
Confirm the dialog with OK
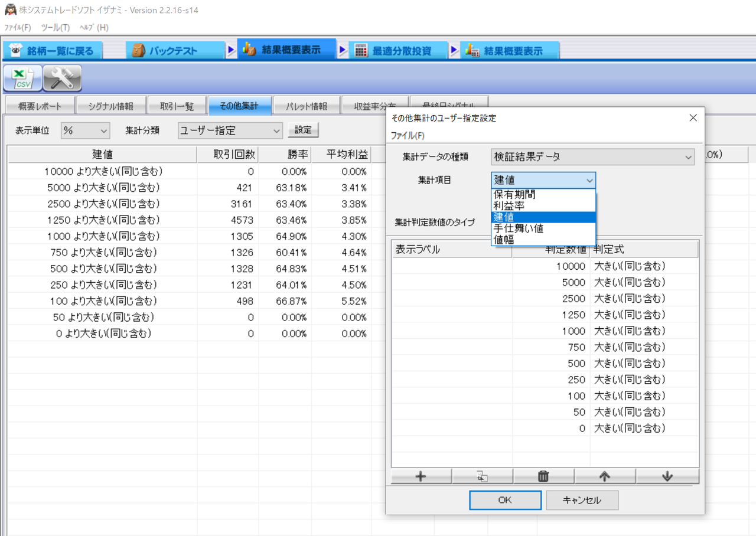pos(505,500)
